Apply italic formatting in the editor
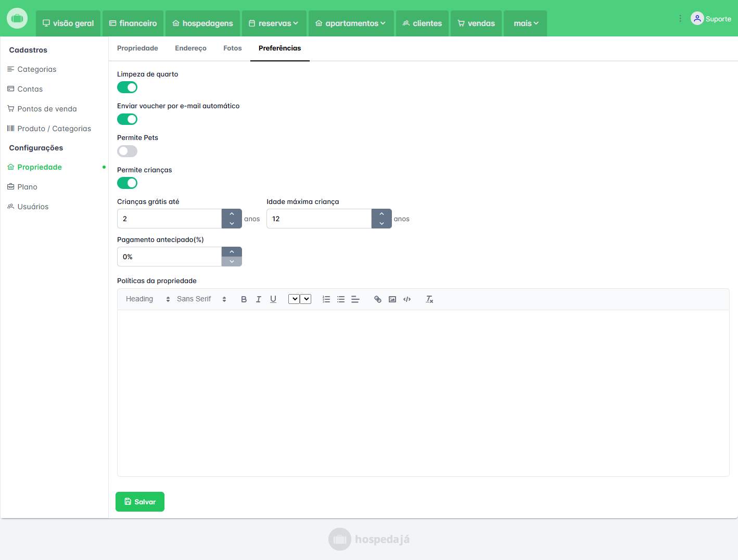Screen dimensions: 738x560 (x=258, y=299)
